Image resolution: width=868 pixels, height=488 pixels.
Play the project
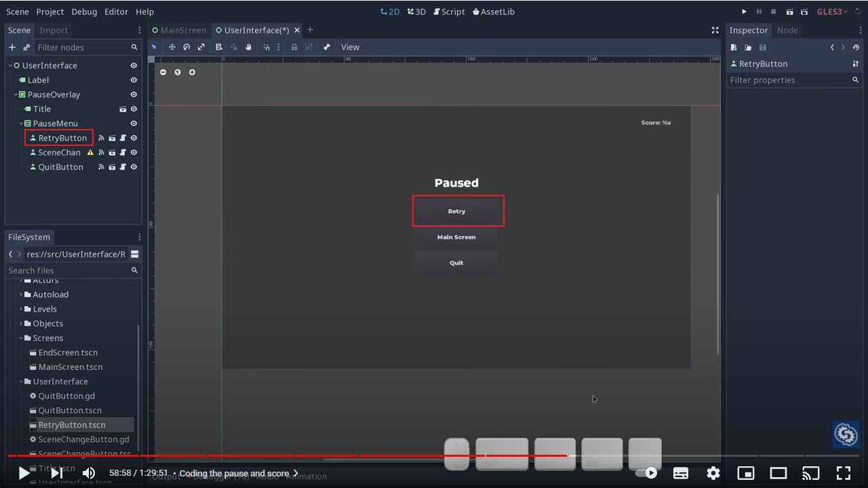point(744,12)
